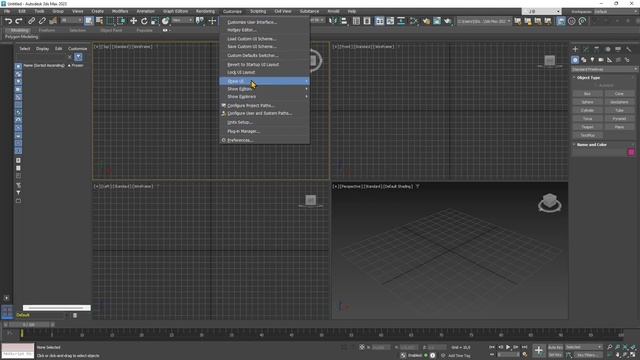Click the Cylinder primitive button
Screen dimensions: 640x360
587,111
